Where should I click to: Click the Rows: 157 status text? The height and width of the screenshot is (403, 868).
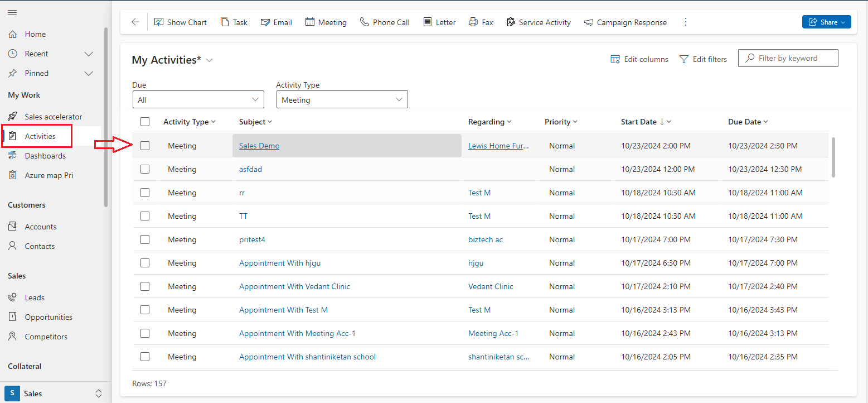point(149,383)
